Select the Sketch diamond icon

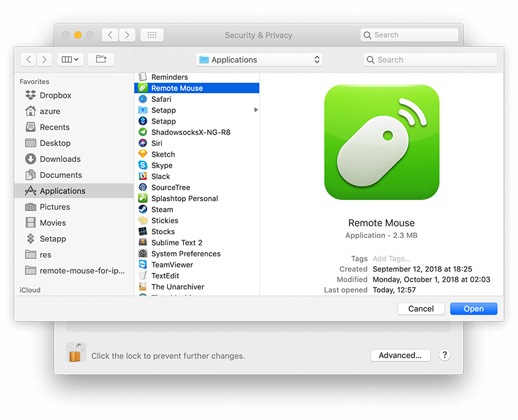pyautogui.click(x=142, y=155)
